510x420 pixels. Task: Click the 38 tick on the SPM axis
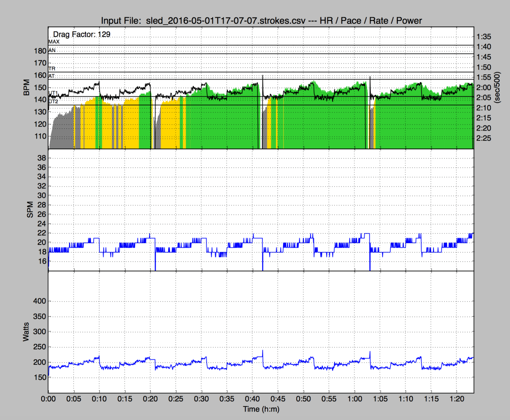tap(42, 158)
